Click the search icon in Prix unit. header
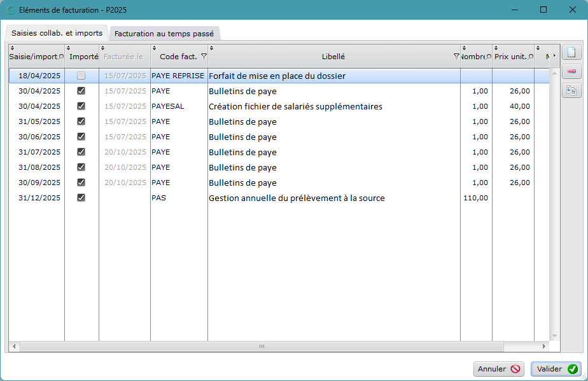Viewport: 588px width, 381px height. tap(531, 57)
